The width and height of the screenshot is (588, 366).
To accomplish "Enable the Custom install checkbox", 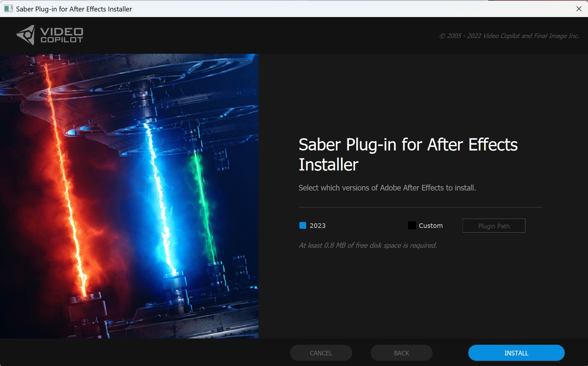I will (412, 226).
